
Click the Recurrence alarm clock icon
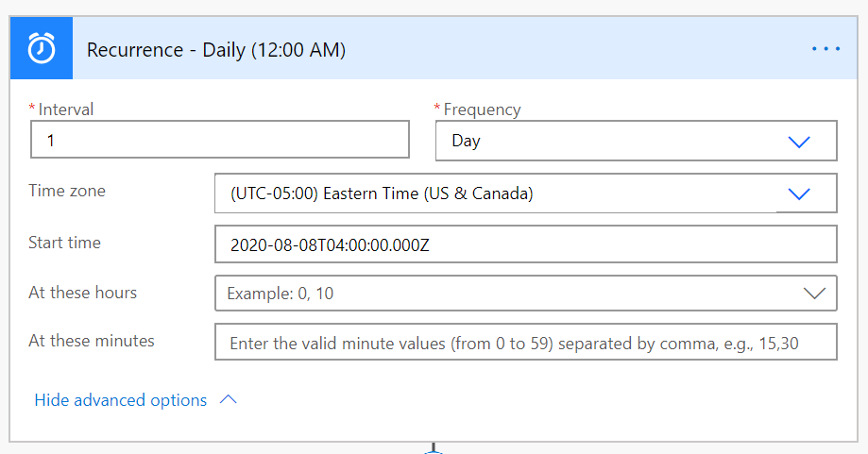(x=42, y=49)
